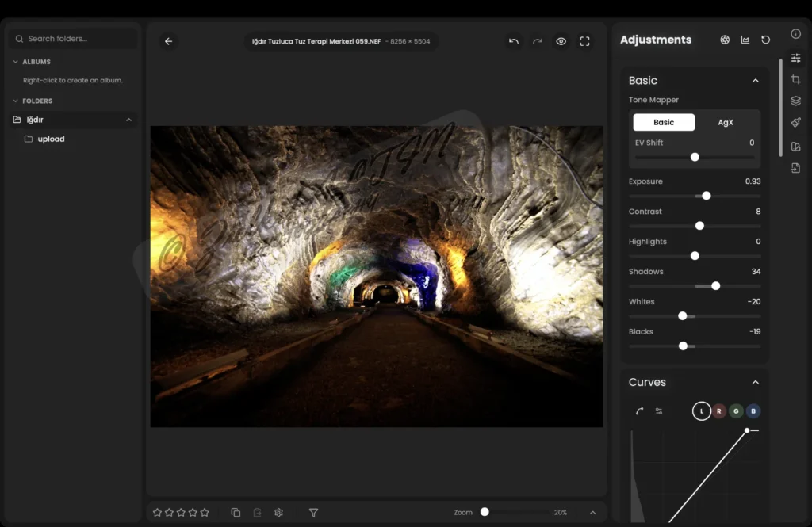Click the cave tunnel photo preview
Image resolution: width=812 pixels, height=527 pixels.
pyautogui.click(x=377, y=277)
